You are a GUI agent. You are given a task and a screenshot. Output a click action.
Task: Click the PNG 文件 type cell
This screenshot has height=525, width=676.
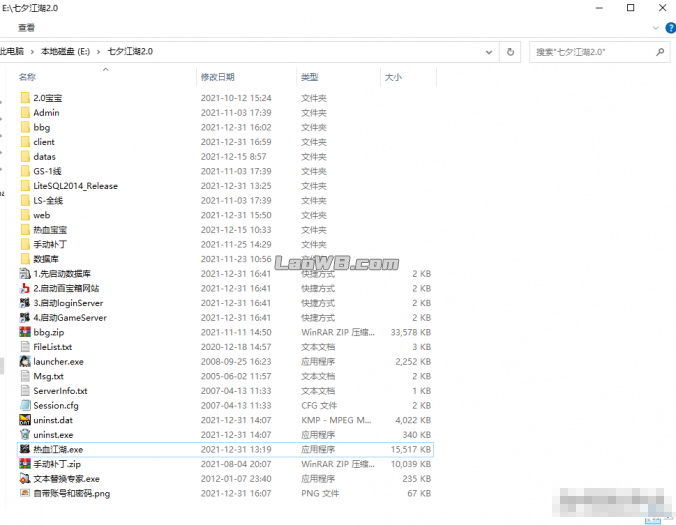[320, 494]
